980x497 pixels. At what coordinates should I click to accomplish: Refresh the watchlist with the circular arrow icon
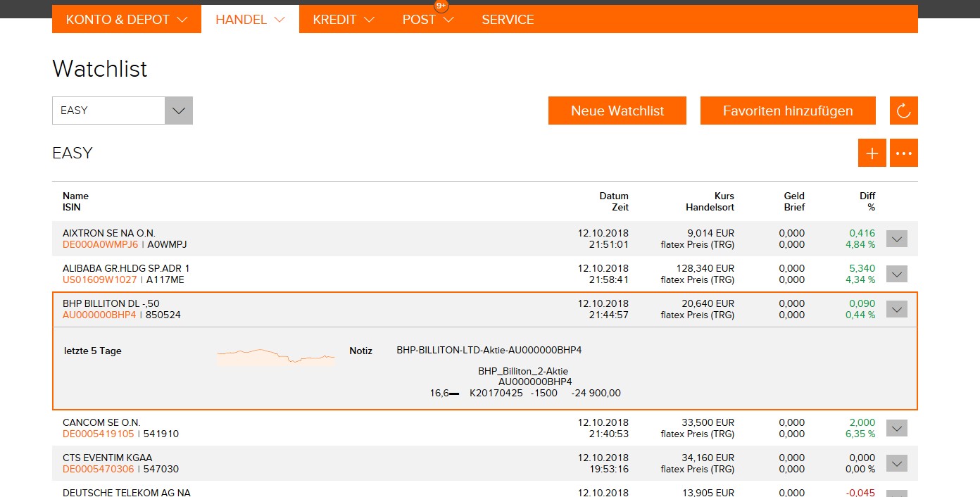coord(904,111)
